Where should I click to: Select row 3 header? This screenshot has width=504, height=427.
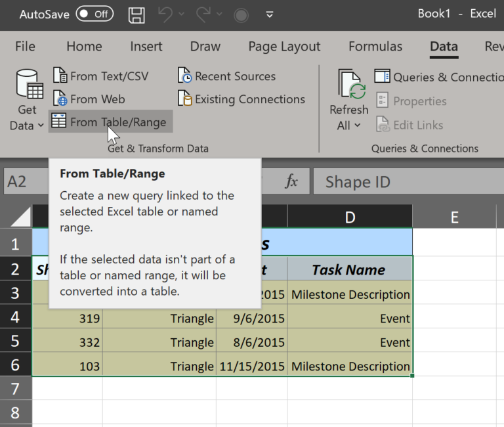point(16,293)
